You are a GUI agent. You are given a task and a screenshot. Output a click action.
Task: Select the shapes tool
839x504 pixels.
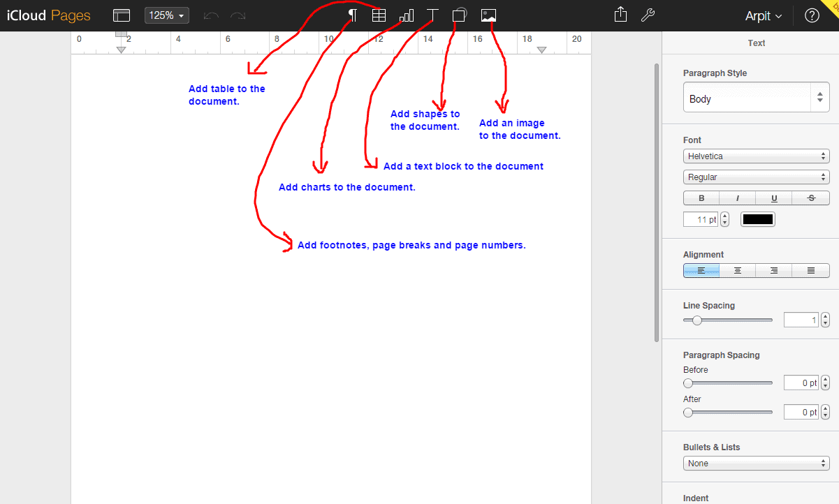pos(459,15)
